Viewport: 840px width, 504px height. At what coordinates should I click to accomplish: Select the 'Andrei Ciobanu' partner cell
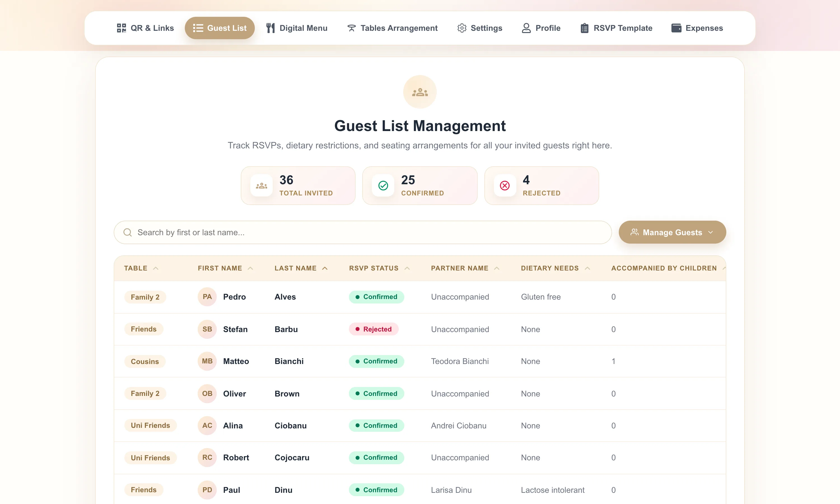pyautogui.click(x=458, y=425)
